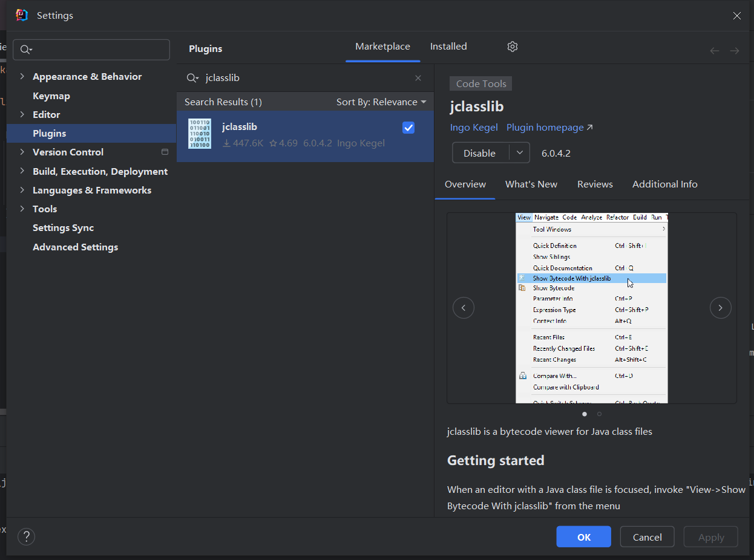Open the help question mark button
Image resolution: width=754 pixels, height=560 pixels.
pyautogui.click(x=26, y=536)
